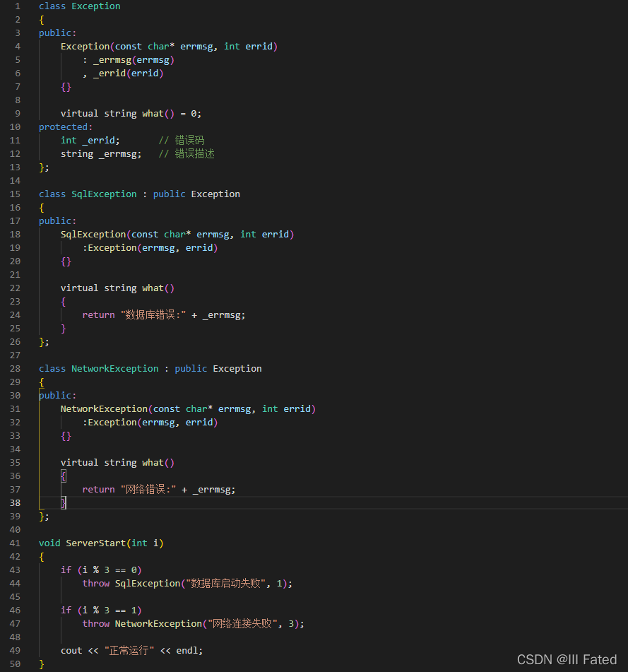The image size is (628, 672).
Task: Click '_errmsg(errmsg)' initializer on line 5
Action: click(x=134, y=60)
